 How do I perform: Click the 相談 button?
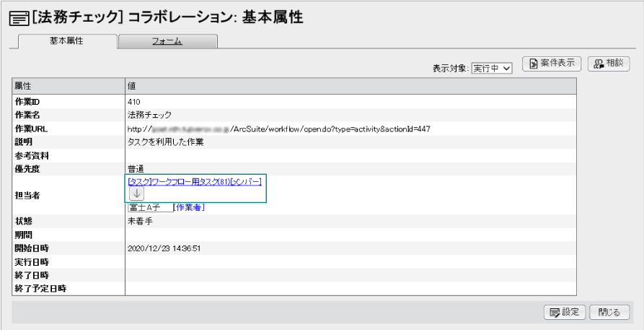(609, 64)
